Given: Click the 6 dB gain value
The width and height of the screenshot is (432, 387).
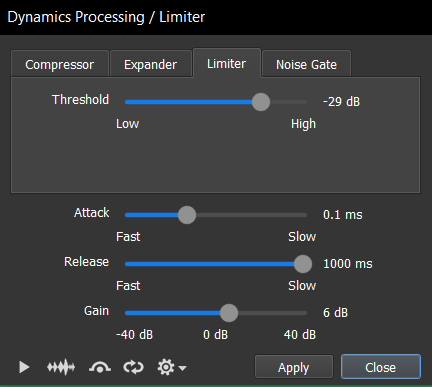Looking at the screenshot, I should click(335, 313).
